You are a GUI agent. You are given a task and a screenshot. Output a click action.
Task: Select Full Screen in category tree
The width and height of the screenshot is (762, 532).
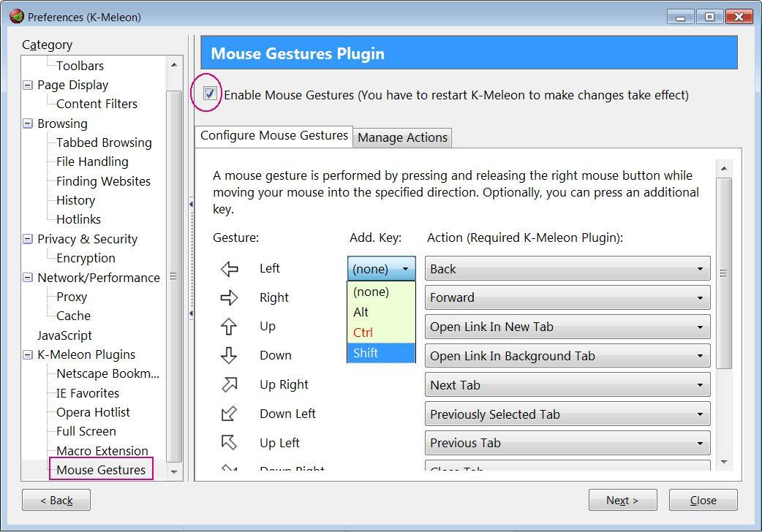tap(86, 431)
